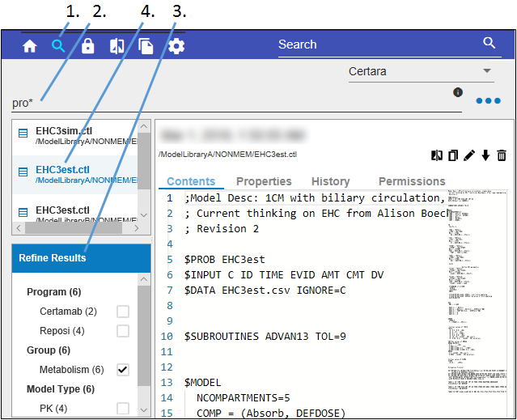This screenshot has height=420, width=517.
Task: Click code line $DATA EHC3est.csv IGNORE=C
Action: (265, 290)
